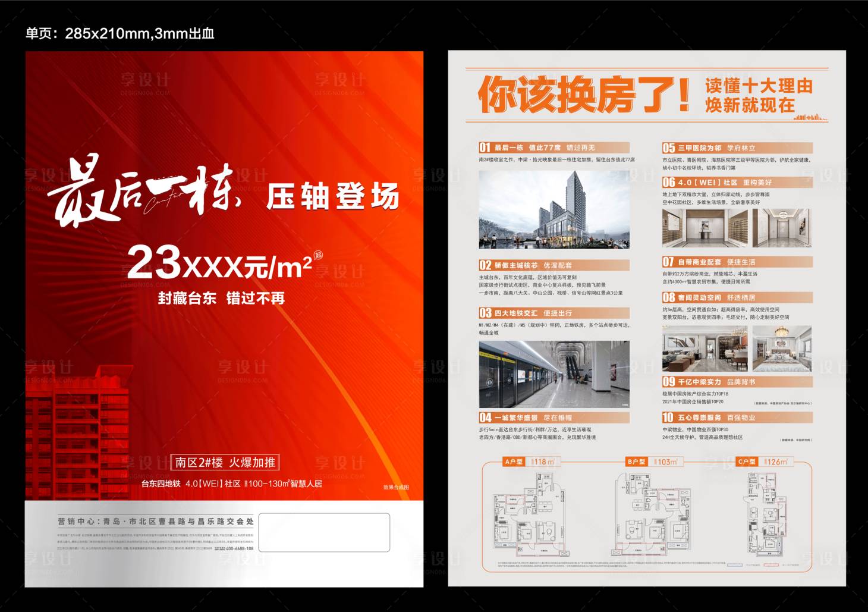Click the '103㎡' area value
Image resolution: width=868 pixels, height=612 pixels.
[666, 462]
